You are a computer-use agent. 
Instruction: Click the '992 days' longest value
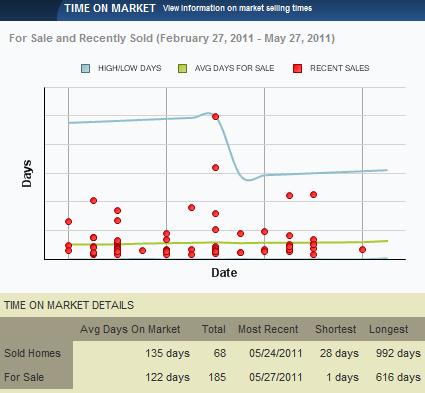tap(398, 353)
